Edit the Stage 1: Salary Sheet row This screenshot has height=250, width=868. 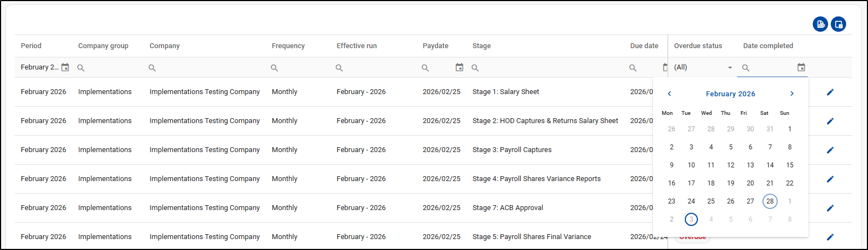pyautogui.click(x=830, y=92)
